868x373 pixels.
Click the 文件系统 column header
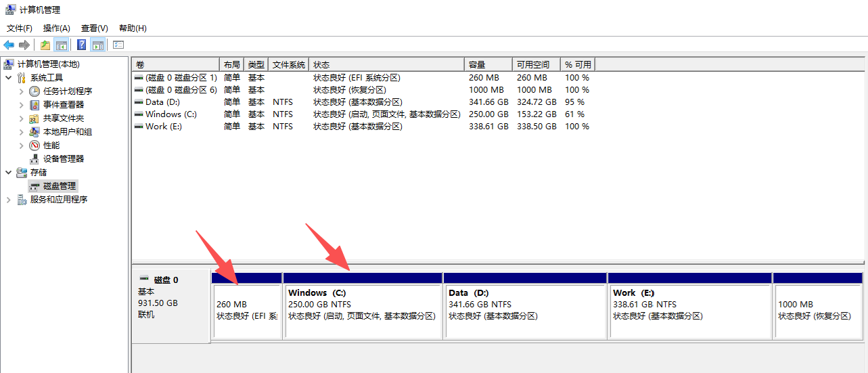[288, 64]
